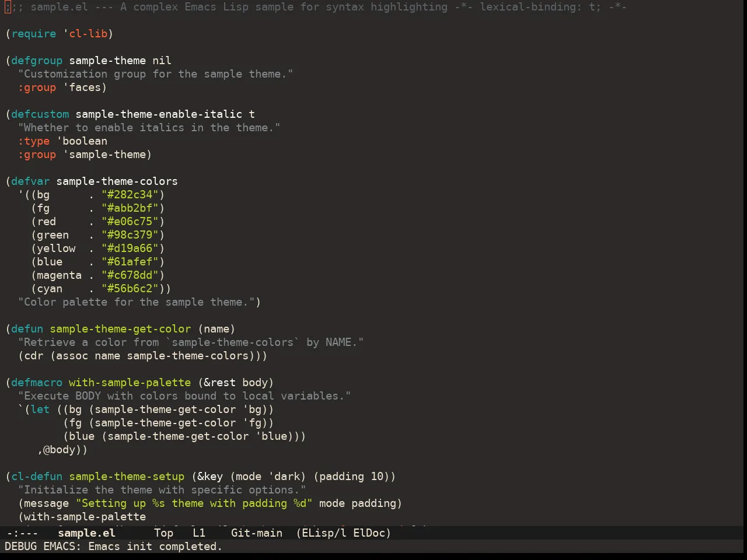This screenshot has width=747, height=560.
Task: Click the :type keyword
Action: tap(34, 141)
